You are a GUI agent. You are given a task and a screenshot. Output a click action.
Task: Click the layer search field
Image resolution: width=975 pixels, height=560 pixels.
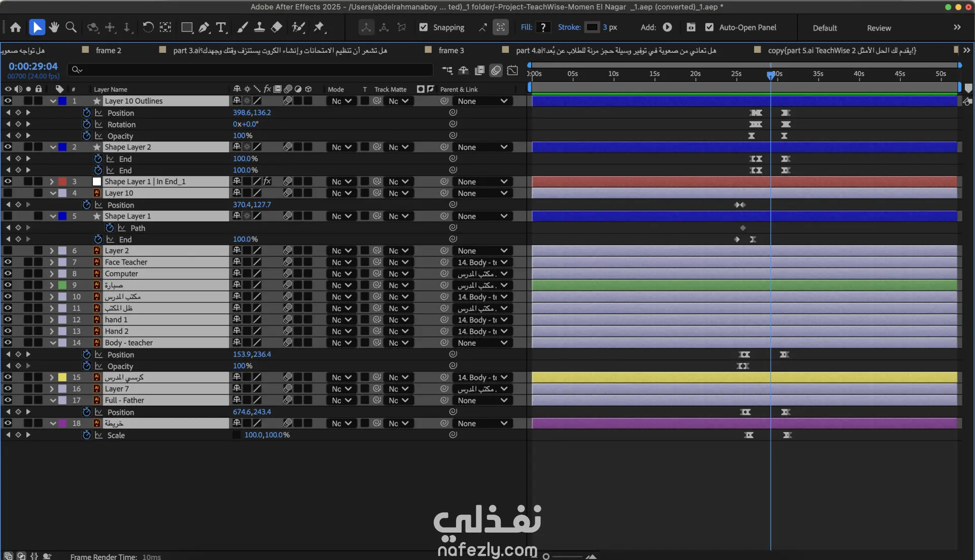(254, 70)
